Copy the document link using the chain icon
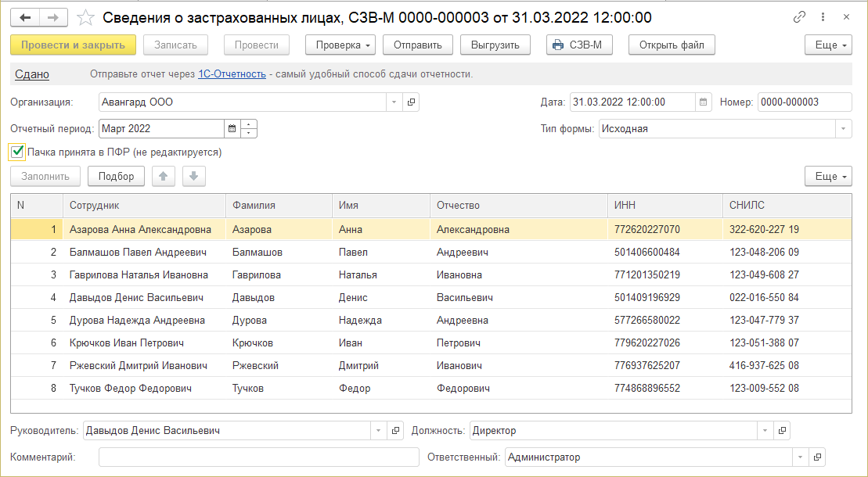This screenshot has height=477, width=868. tap(799, 17)
